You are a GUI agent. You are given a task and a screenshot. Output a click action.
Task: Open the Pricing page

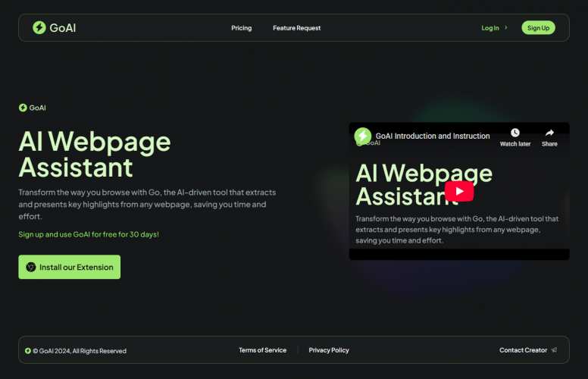coord(242,28)
